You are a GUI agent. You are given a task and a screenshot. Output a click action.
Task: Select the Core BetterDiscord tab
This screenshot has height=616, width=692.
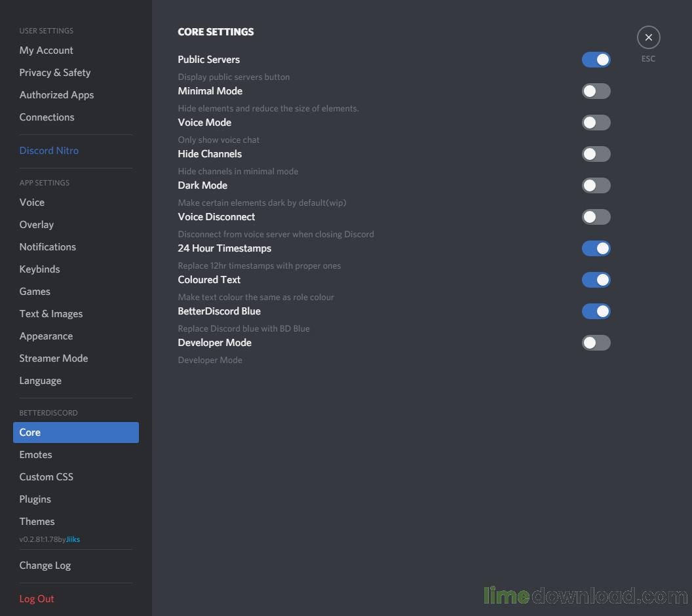tap(76, 433)
